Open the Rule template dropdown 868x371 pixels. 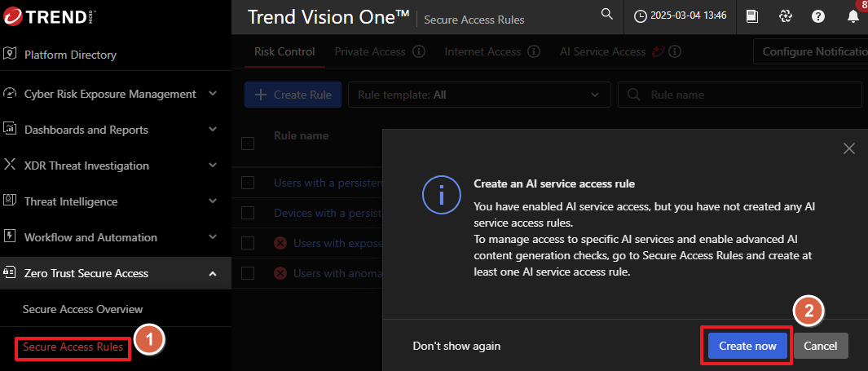478,95
